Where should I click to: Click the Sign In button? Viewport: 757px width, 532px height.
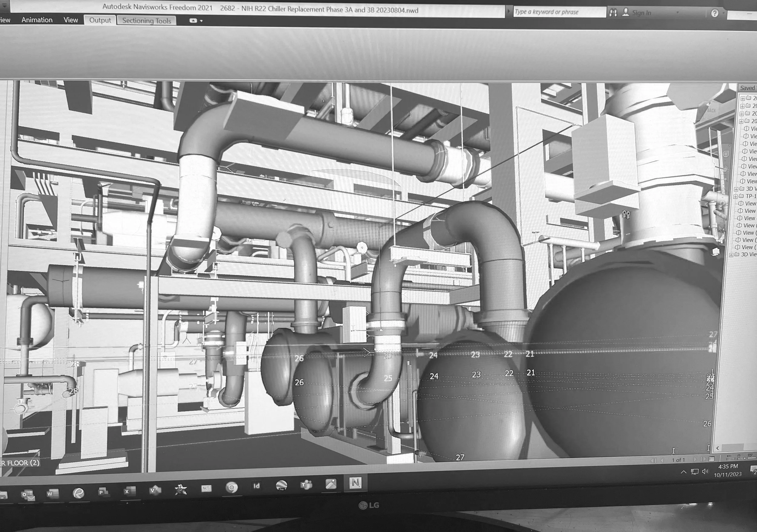point(641,13)
